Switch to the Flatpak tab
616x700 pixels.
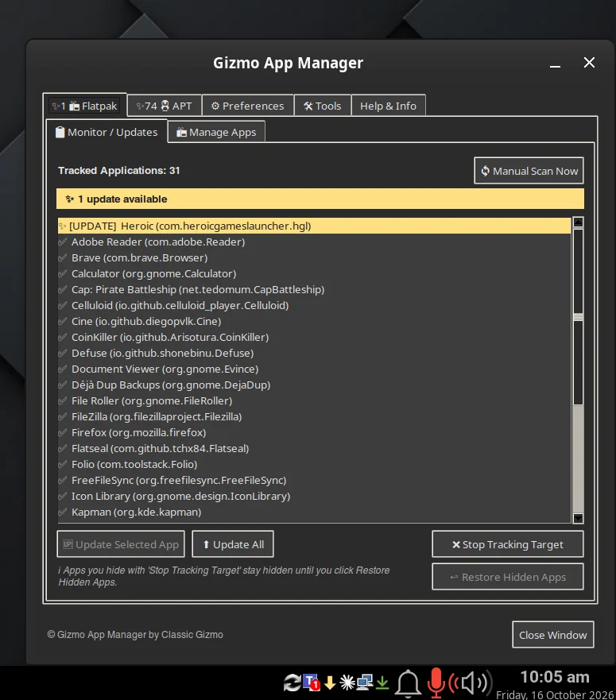point(85,106)
